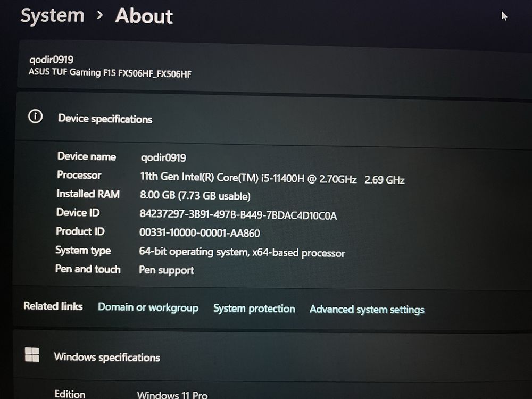The width and height of the screenshot is (532, 399).
Task: Click the breadcrumb chevron separator
Action: [x=99, y=15]
